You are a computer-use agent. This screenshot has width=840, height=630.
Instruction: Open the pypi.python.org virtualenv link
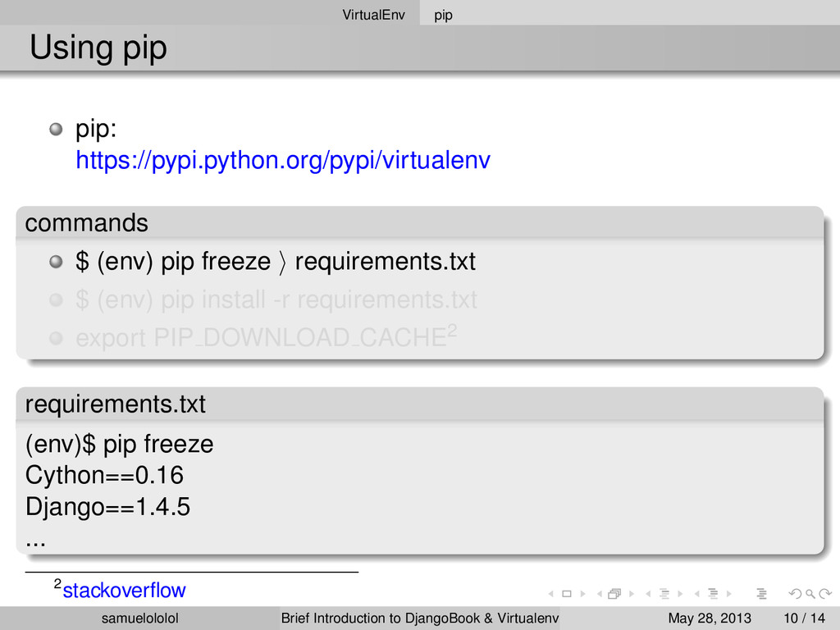coord(282,161)
